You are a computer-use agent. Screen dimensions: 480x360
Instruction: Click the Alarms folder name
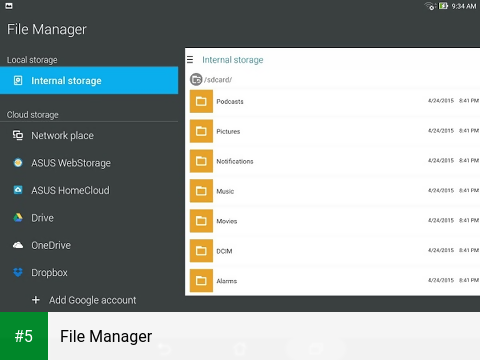(x=227, y=281)
